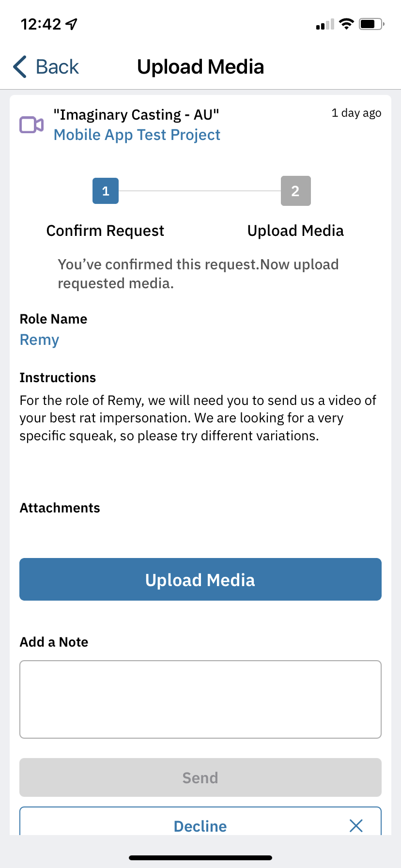Screen dimensions: 401x868
Task: Tap the Back chevron arrow icon
Action: click(x=20, y=67)
